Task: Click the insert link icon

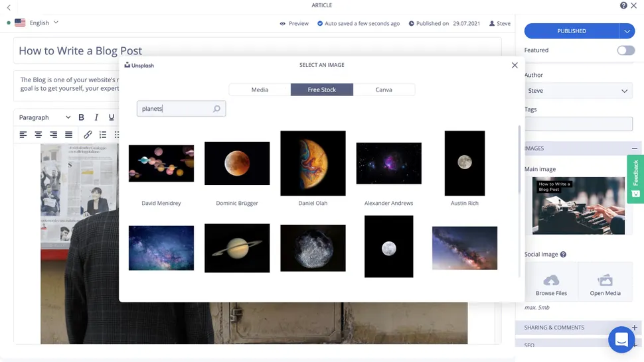Action: coord(88,135)
